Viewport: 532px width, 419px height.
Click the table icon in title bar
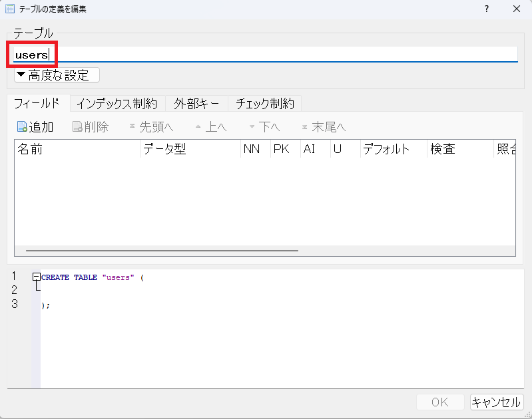click(10, 9)
